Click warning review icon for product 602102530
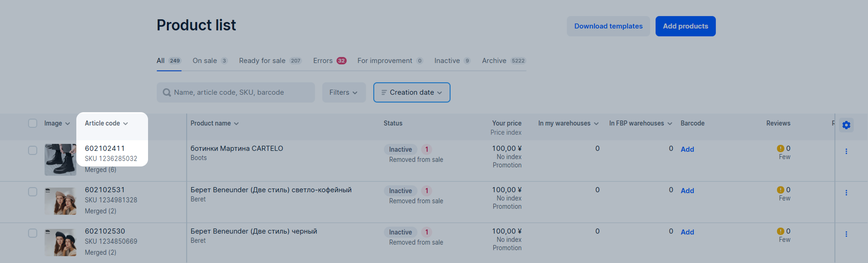The image size is (868, 263). tap(780, 231)
